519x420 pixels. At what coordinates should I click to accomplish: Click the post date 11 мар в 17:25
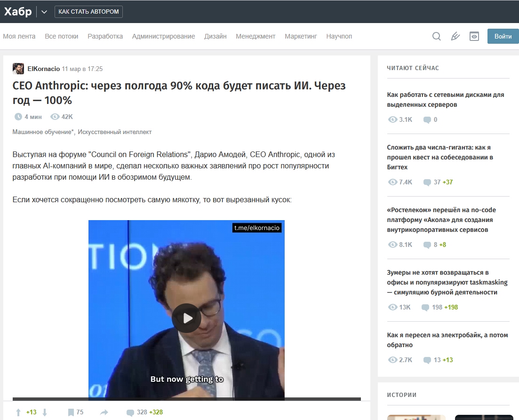[82, 69]
